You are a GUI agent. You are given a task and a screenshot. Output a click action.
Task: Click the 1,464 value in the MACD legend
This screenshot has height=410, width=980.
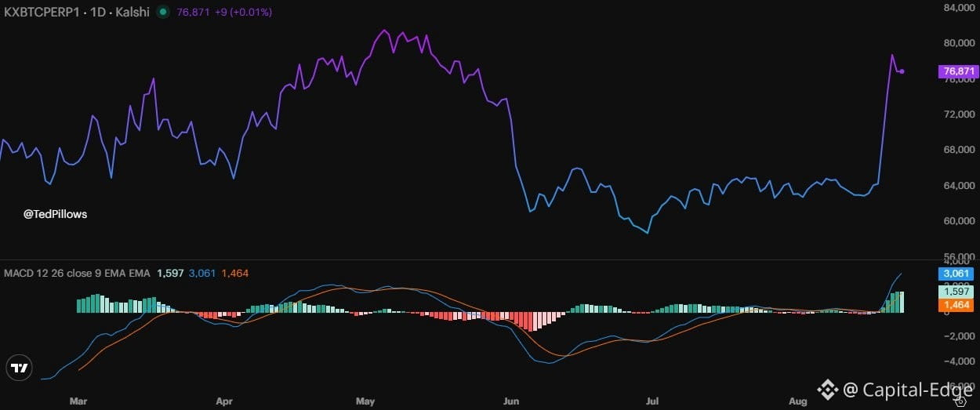click(234, 273)
